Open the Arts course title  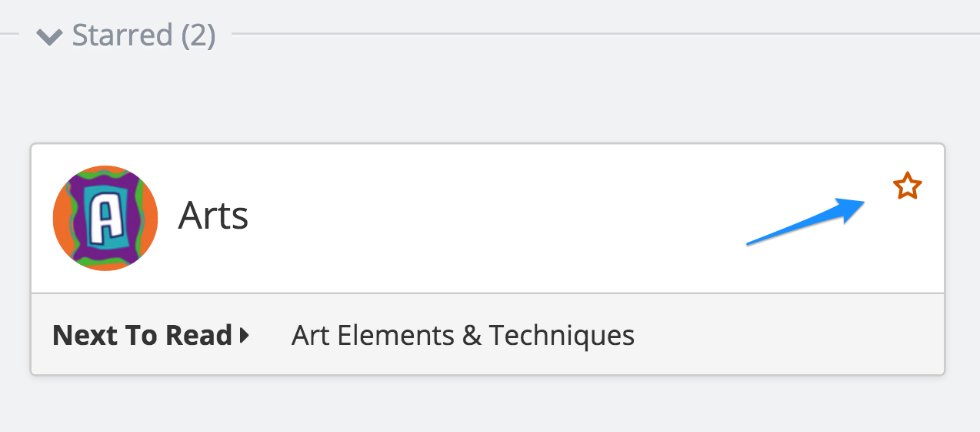tap(213, 216)
